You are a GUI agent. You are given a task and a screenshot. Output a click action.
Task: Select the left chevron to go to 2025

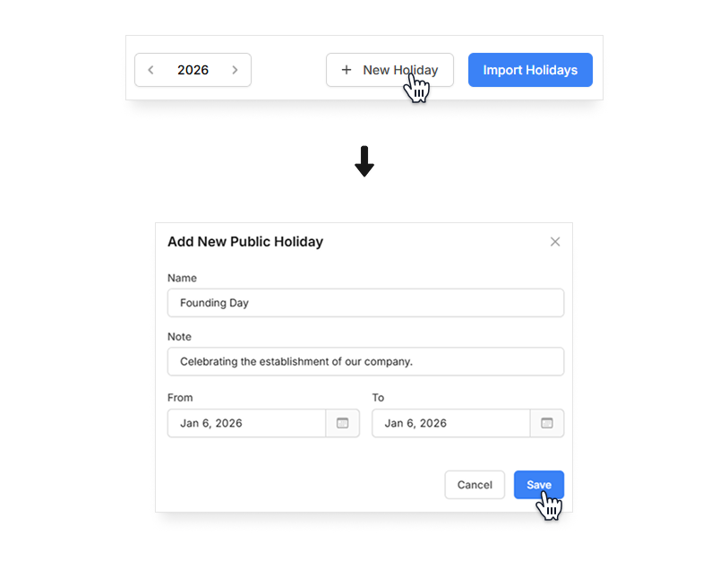coord(150,69)
